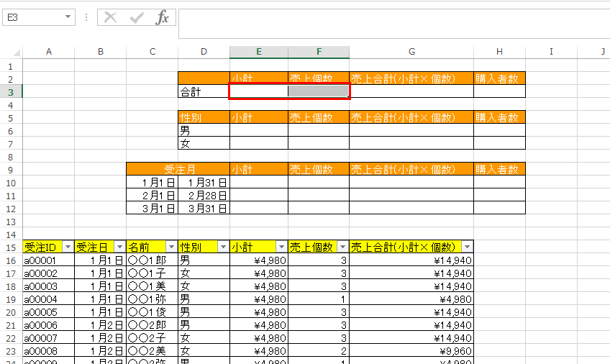Open the 売上個数 filter dropdown
This screenshot has width=610, height=364.
click(342, 247)
